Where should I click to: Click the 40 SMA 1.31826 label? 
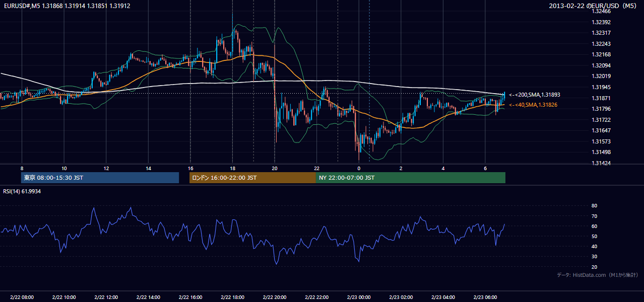(533, 105)
